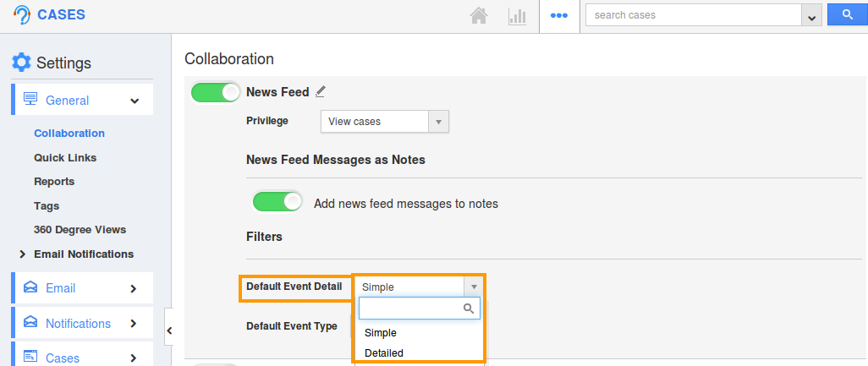Open the 360 Degree Views page

[x=80, y=229]
